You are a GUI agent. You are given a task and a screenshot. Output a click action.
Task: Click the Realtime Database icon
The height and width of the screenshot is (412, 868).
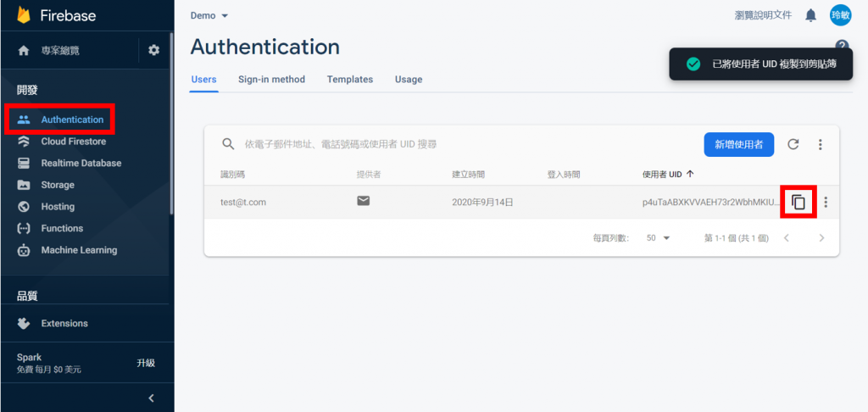tap(23, 164)
